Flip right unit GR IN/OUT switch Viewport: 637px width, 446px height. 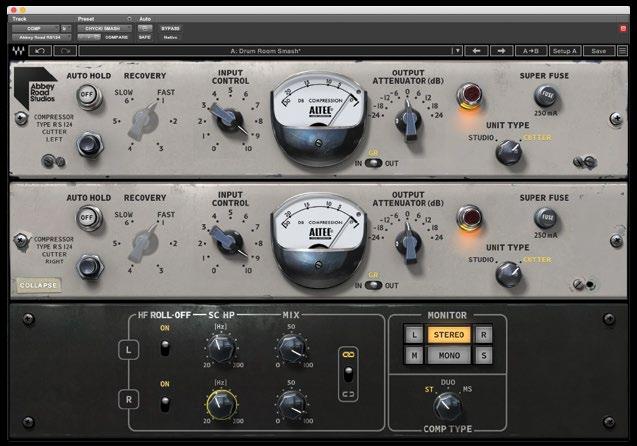click(373, 285)
